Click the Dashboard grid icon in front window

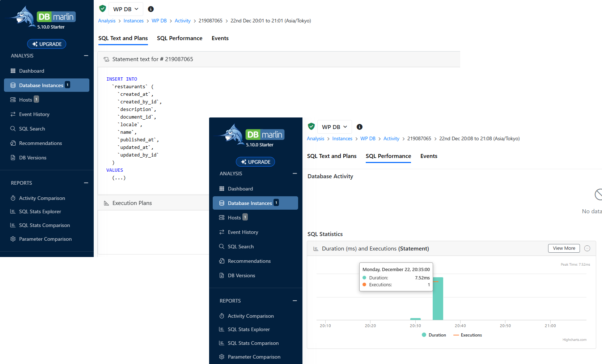tap(222, 189)
